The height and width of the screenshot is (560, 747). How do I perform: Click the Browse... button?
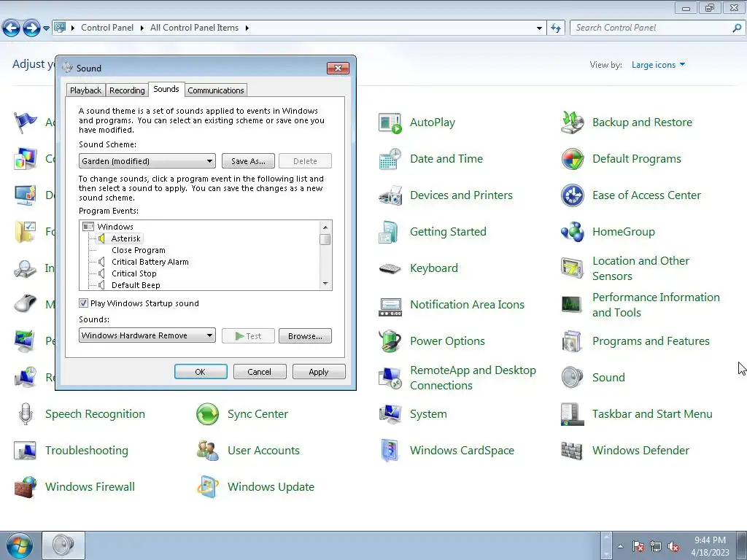305,335
